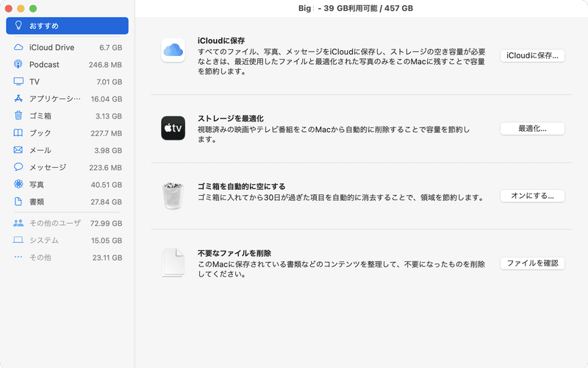Click the 223.6 MB size value

pyautogui.click(x=105, y=168)
